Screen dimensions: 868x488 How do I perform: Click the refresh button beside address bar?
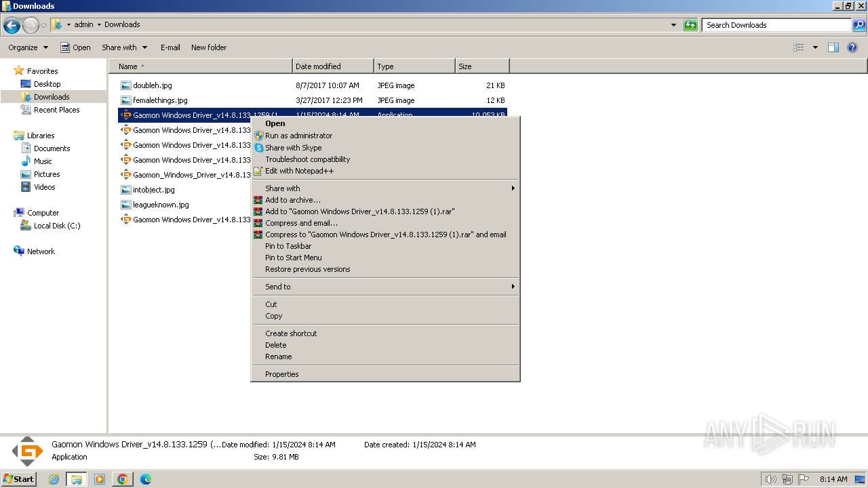click(x=690, y=25)
